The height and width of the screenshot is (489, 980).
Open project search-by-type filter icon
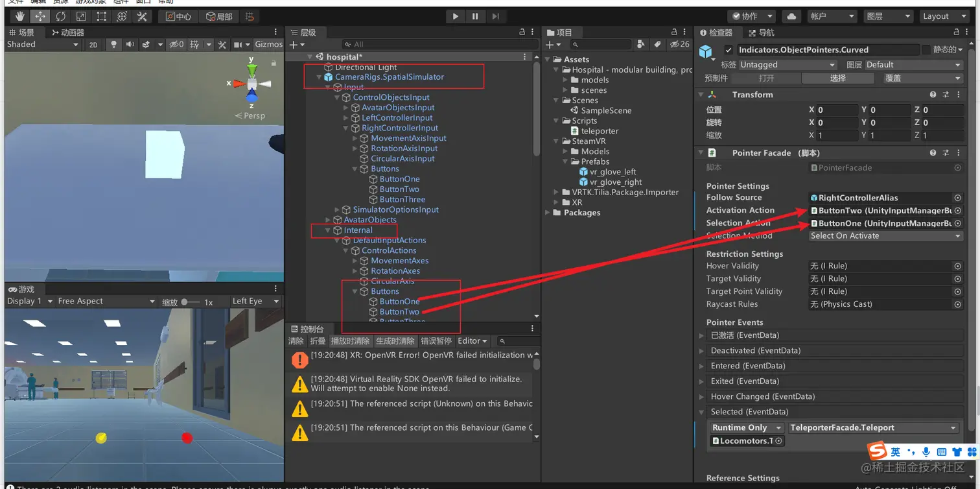click(x=641, y=44)
